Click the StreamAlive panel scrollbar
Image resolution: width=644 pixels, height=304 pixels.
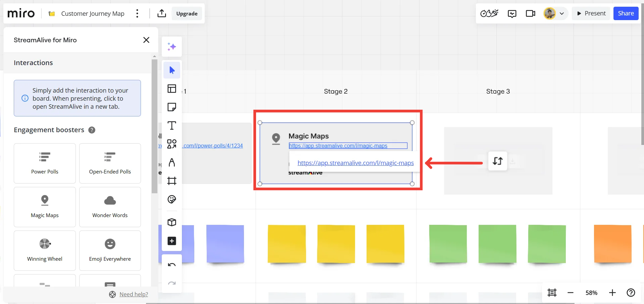(154, 126)
